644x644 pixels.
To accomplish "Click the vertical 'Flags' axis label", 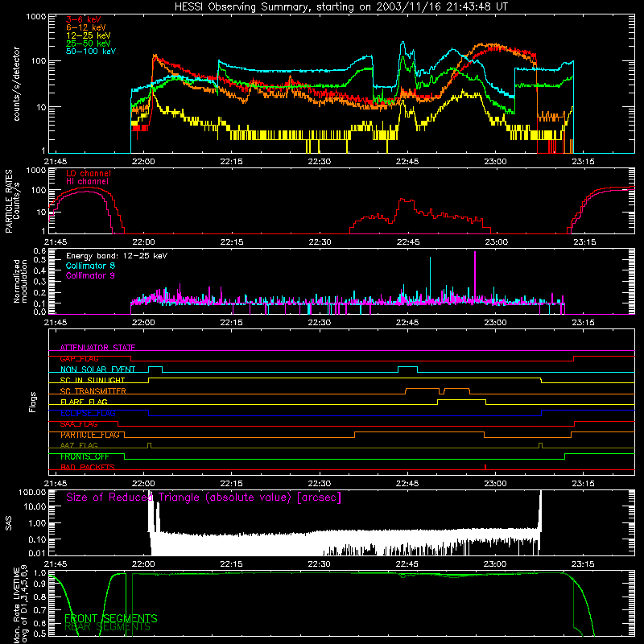I will tap(33, 402).
